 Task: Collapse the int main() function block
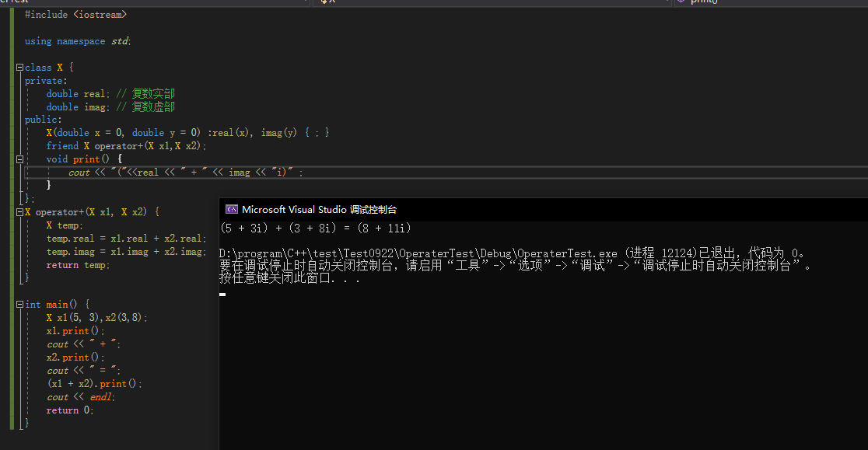20,305
